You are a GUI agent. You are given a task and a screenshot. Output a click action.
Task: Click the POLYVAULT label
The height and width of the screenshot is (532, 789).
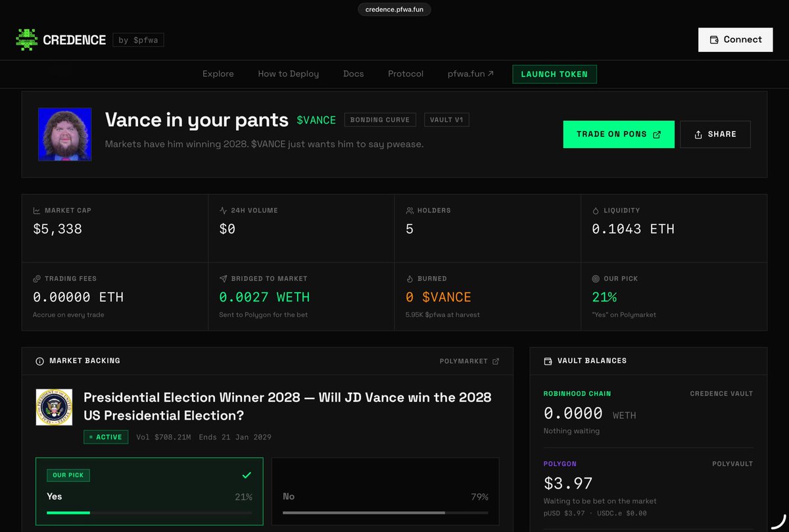732,464
